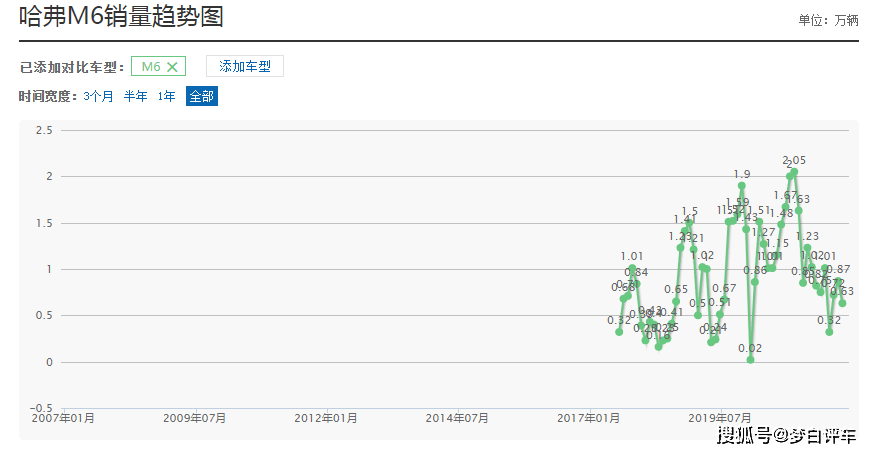This screenshot has width=875, height=454.
Task: Click the 0.65 data point marker
Action: click(x=676, y=301)
